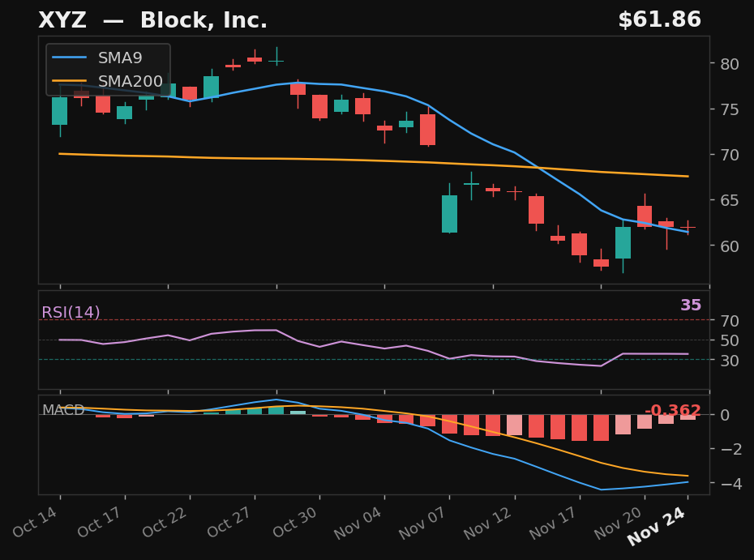
Task: Click the XYZ — Block, Inc. title
Action: point(152,20)
